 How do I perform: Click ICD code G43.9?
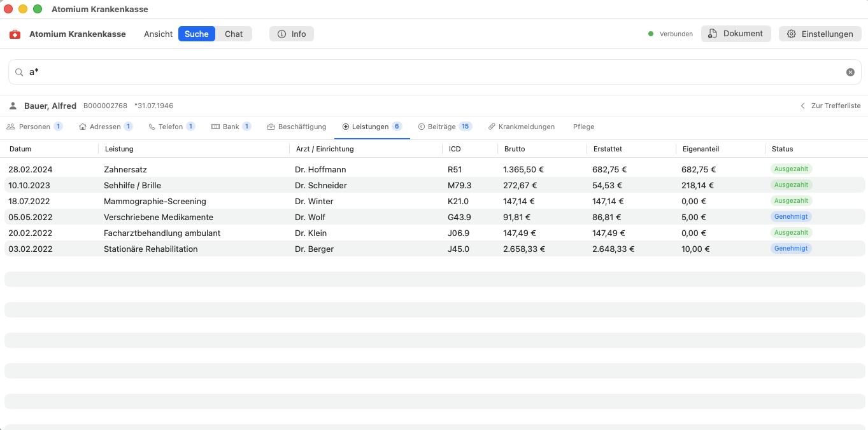459,218
